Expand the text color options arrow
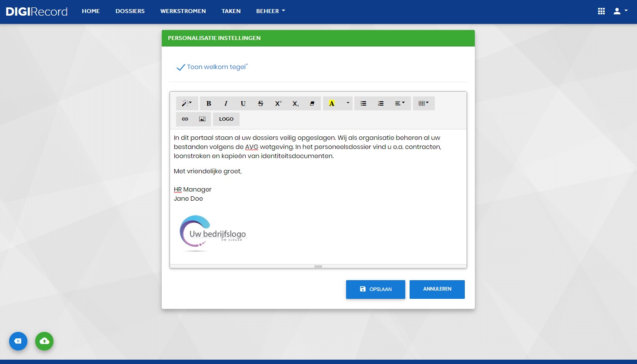The width and height of the screenshot is (637, 364). click(x=348, y=103)
